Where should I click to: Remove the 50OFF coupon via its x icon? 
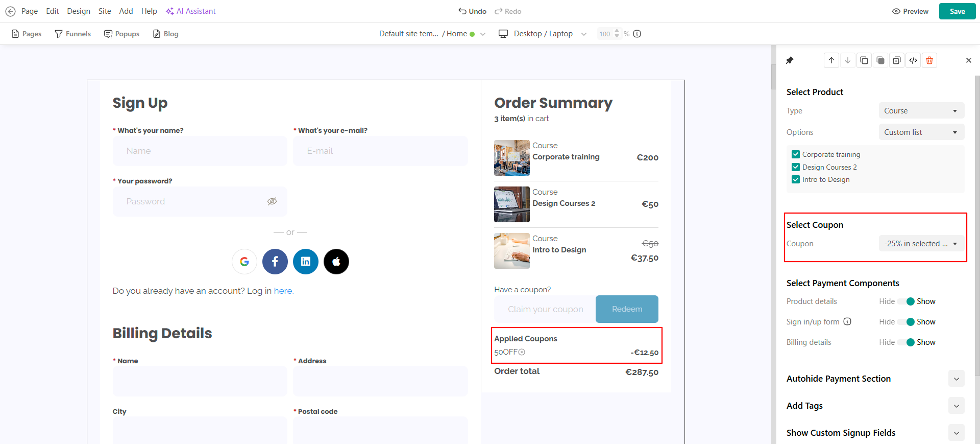coord(522,352)
